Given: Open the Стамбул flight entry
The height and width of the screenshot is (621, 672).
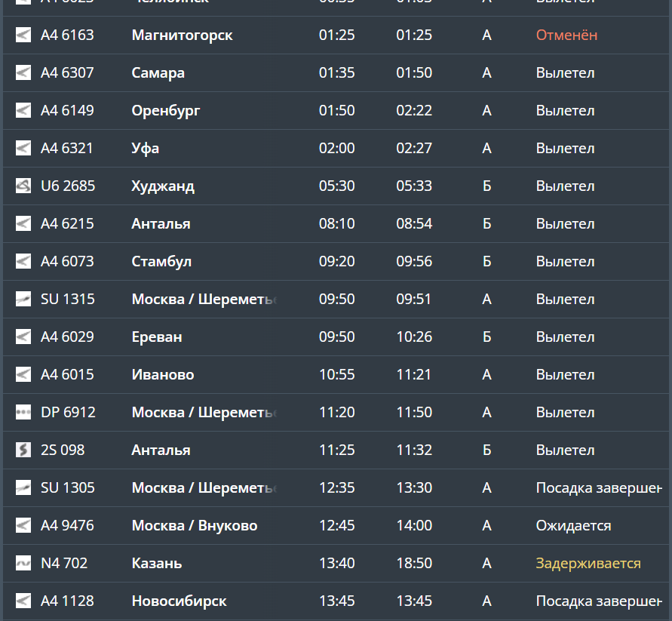Looking at the screenshot, I should click(161, 261).
